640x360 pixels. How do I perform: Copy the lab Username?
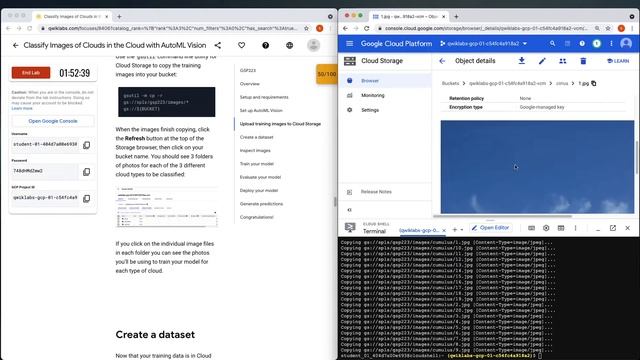[x=87, y=145]
